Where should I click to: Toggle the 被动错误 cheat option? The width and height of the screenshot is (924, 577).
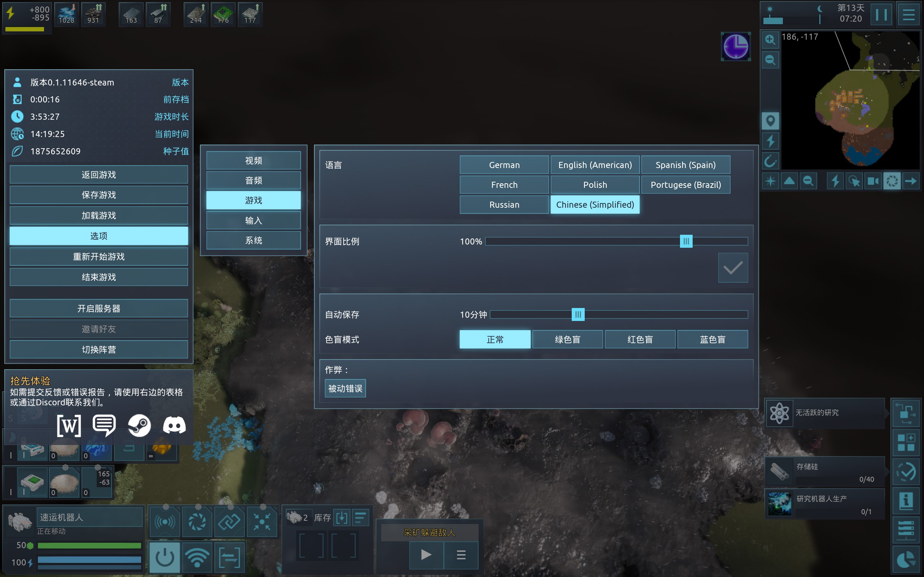[x=345, y=388]
